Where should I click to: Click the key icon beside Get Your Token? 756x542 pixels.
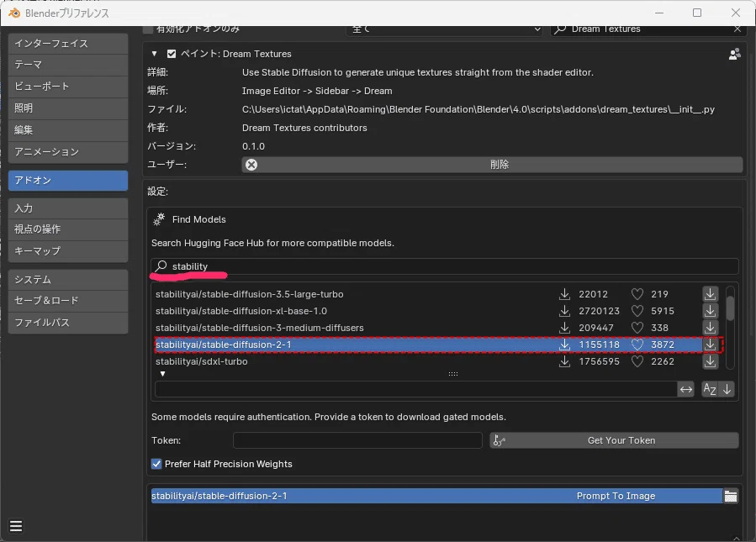pos(499,440)
